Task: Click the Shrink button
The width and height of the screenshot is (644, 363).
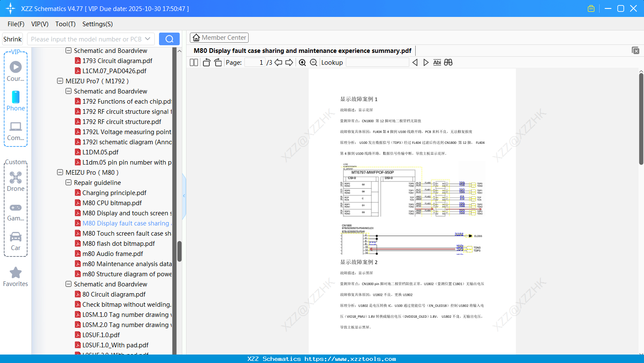Action: coord(13,39)
